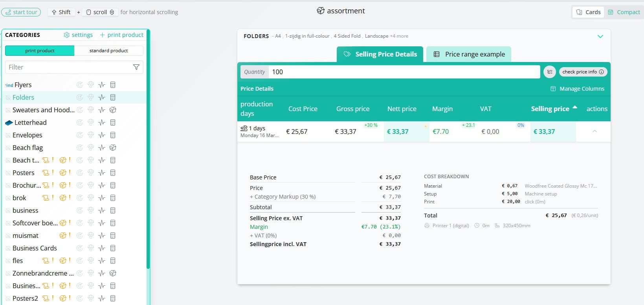Click the parachute icon in the Envelopes row
The width and height of the screenshot is (644, 305).
pyautogui.click(x=91, y=135)
